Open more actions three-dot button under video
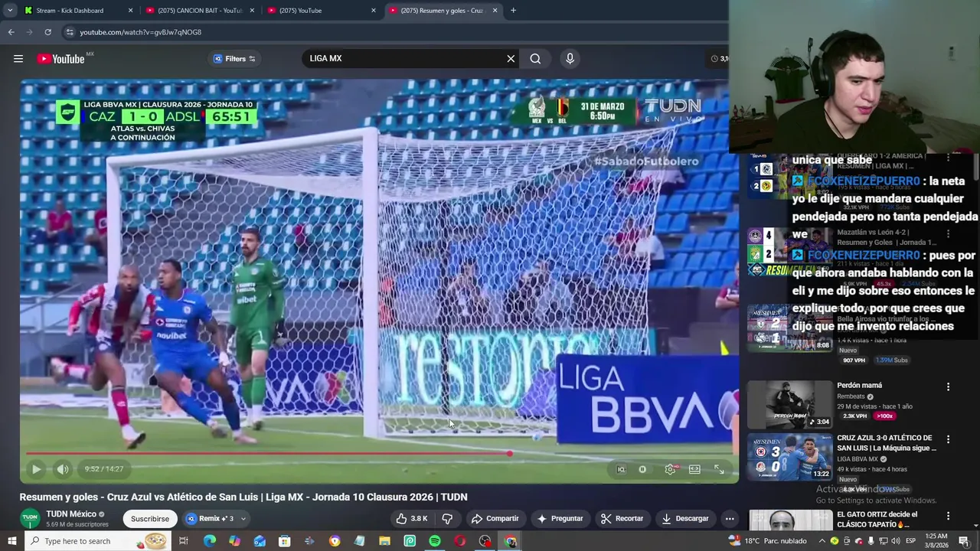Viewport: 980px width, 551px height. (730, 519)
